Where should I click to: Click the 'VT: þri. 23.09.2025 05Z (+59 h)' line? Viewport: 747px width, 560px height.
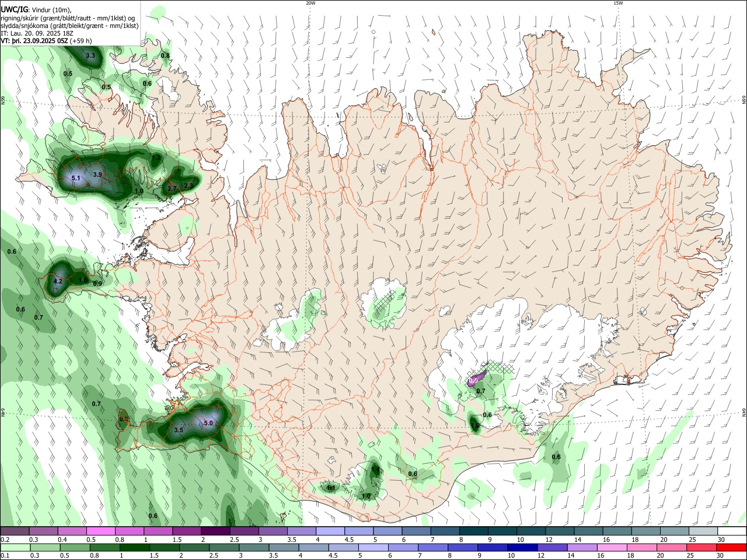(46, 41)
